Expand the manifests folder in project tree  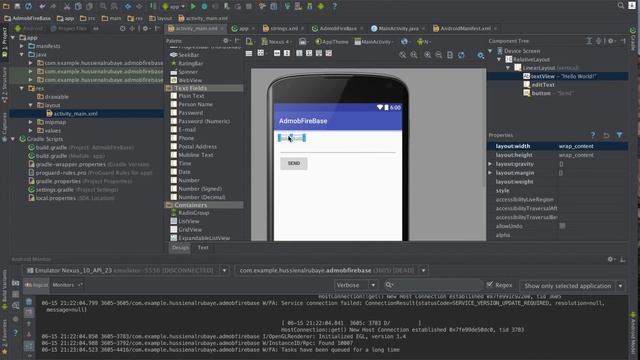pyautogui.click(x=22, y=46)
